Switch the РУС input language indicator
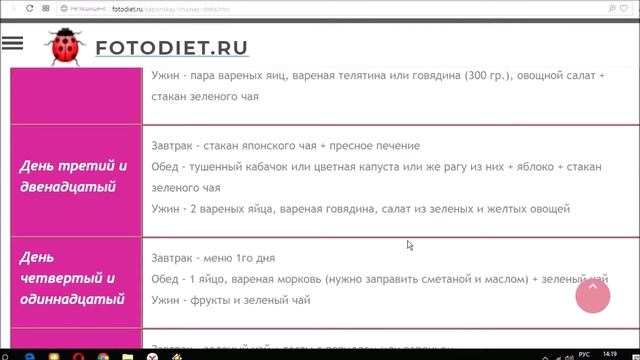Screen dimensions: 640x360 pyautogui.click(x=584, y=354)
